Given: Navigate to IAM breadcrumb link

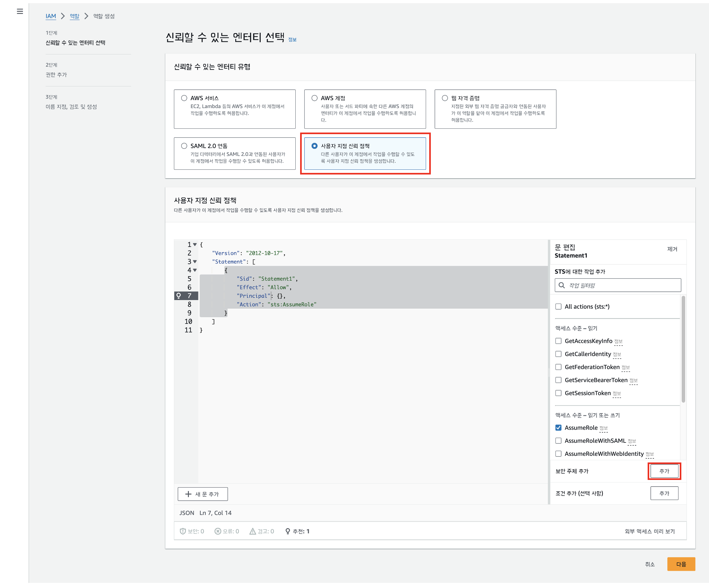Looking at the screenshot, I should tap(51, 16).
